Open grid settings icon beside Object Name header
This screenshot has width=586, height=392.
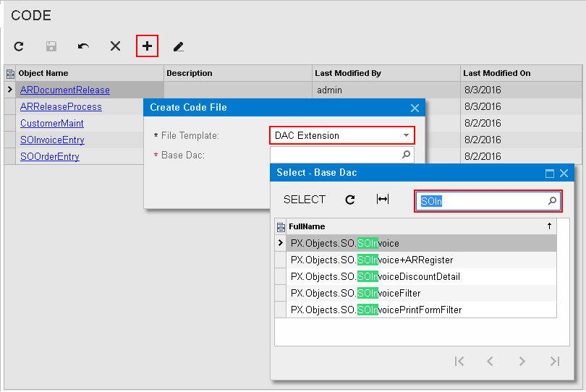[x=10, y=74]
